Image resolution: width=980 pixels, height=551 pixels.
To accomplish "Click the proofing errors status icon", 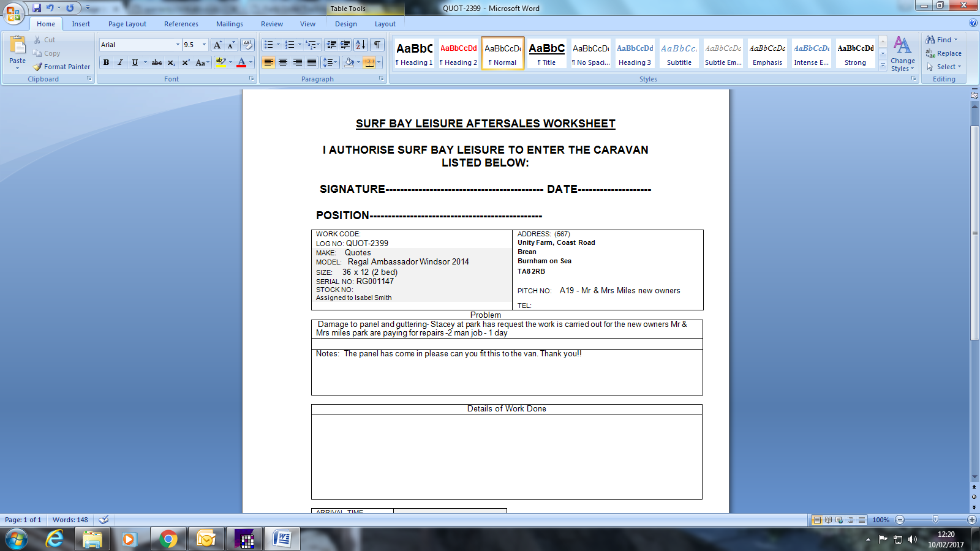I will click(x=104, y=520).
